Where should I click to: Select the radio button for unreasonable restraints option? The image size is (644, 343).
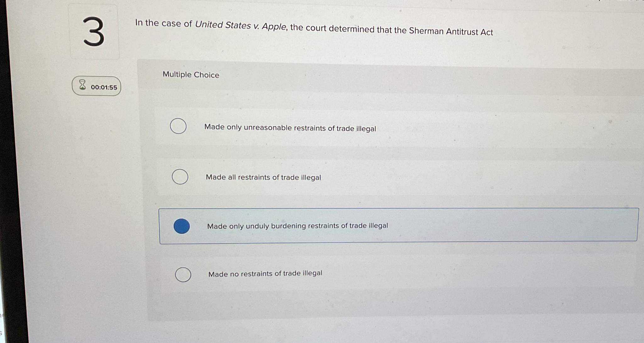178,127
